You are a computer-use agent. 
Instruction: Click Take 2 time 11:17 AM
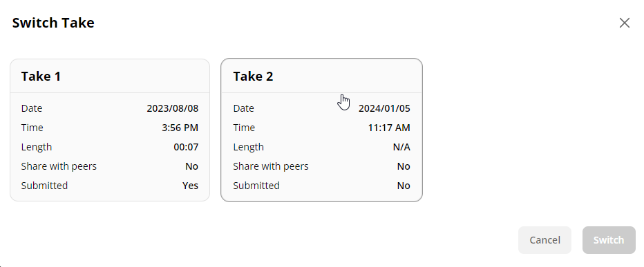[389, 128]
